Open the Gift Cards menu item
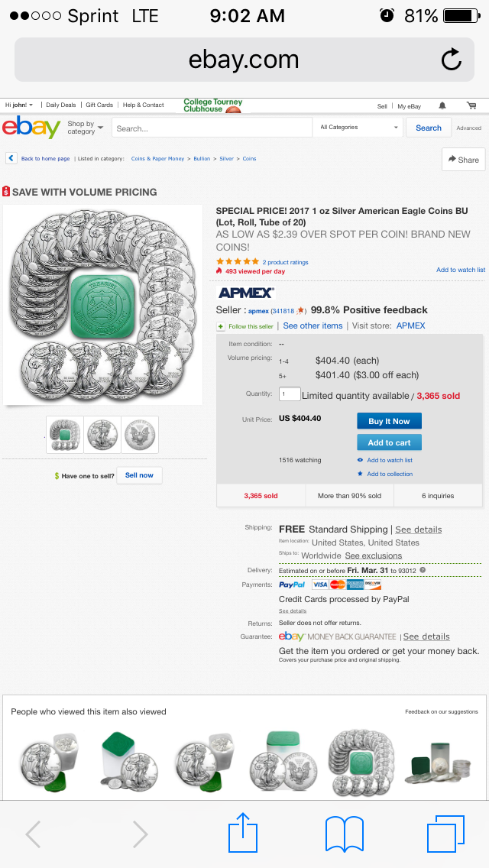489x868 pixels. click(x=99, y=105)
